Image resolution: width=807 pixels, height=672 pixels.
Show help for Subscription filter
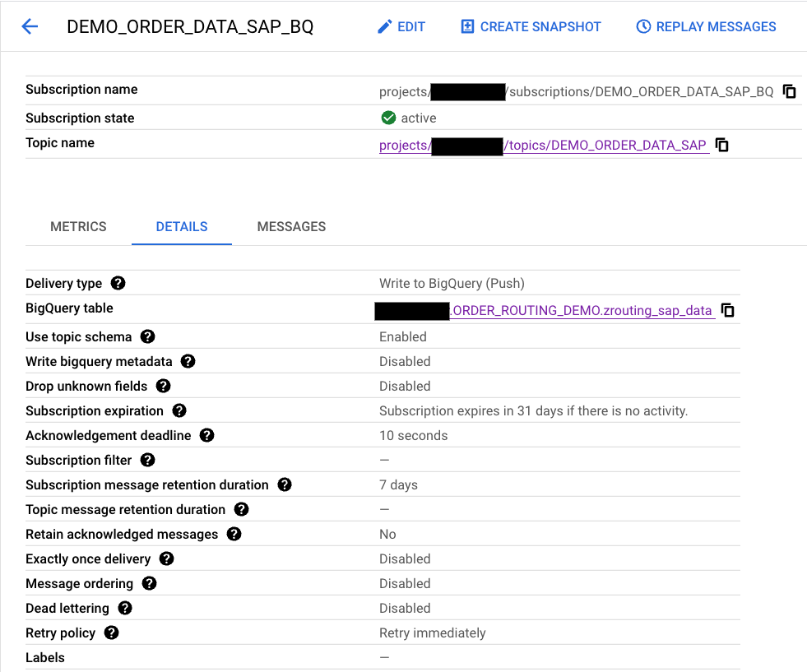pyautogui.click(x=148, y=460)
